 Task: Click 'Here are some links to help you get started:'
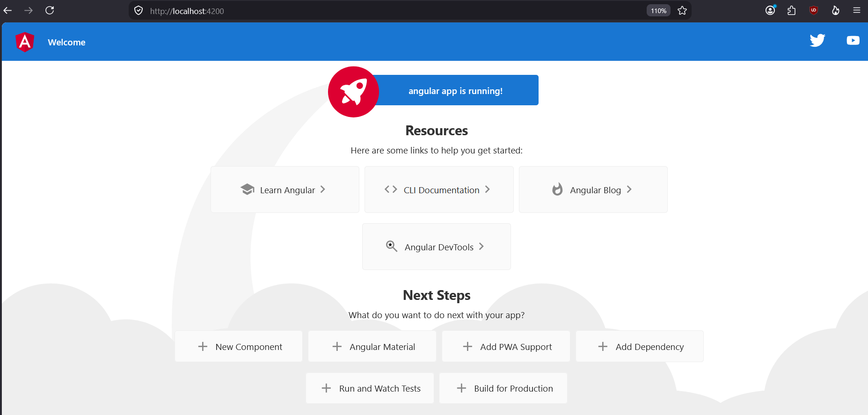[437, 150]
